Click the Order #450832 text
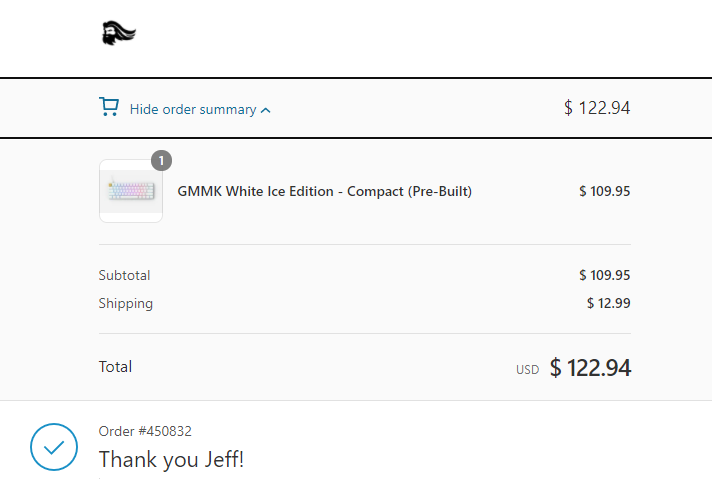Screen dimensions: 712x500 [x=145, y=431]
